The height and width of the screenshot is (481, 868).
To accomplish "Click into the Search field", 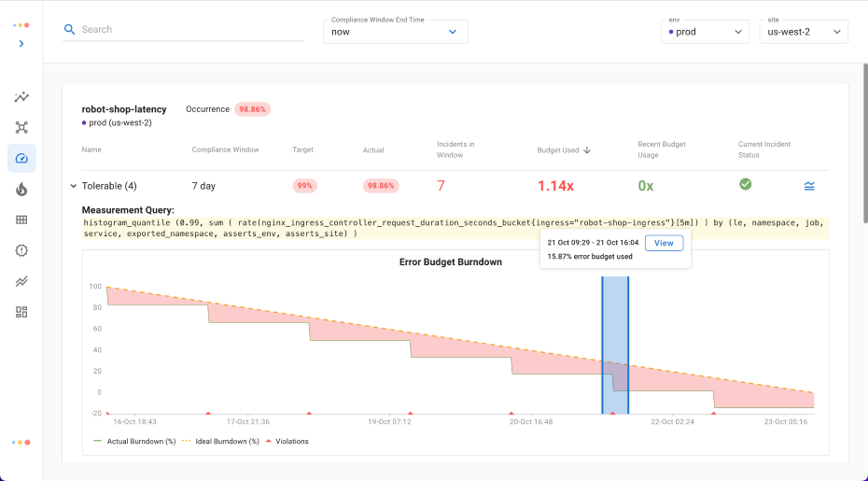I will tap(187, 30).
